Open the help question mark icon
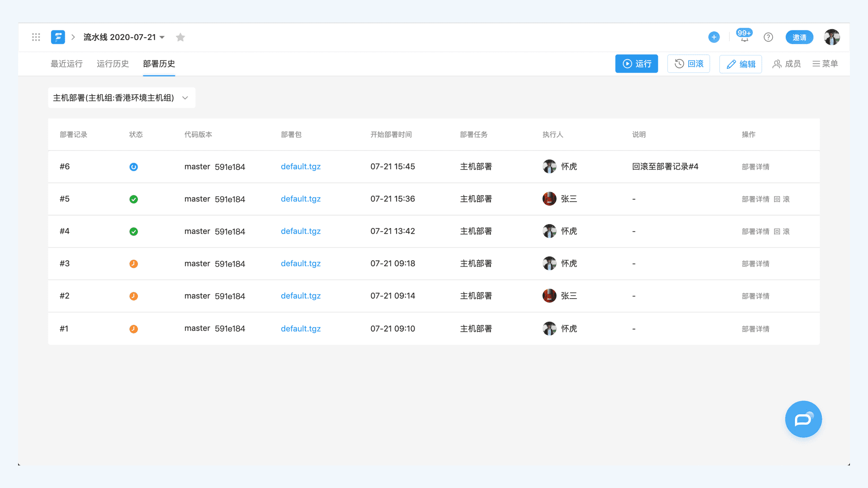 coord(768,37)
